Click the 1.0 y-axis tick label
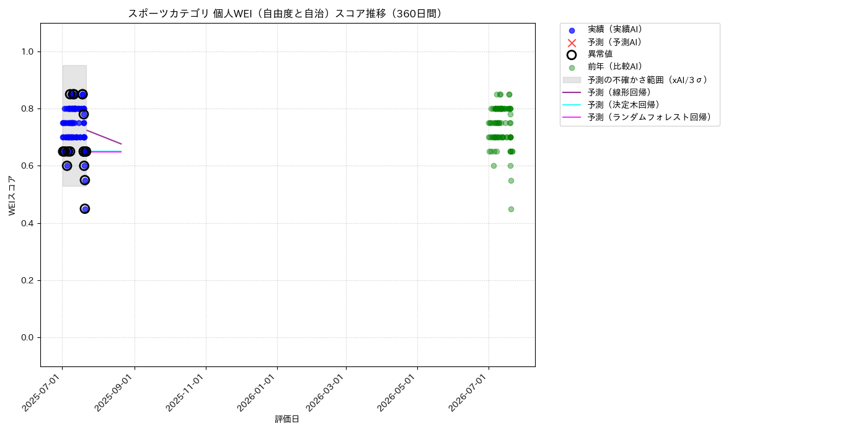 click(x=28, y=51)
